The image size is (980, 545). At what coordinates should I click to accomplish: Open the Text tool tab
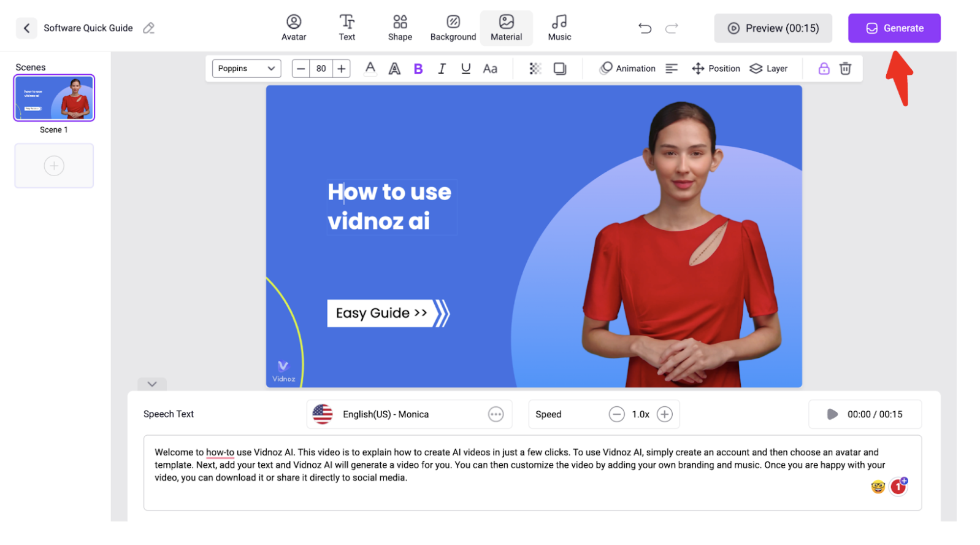pyautogui.click(x=347, y=28)
